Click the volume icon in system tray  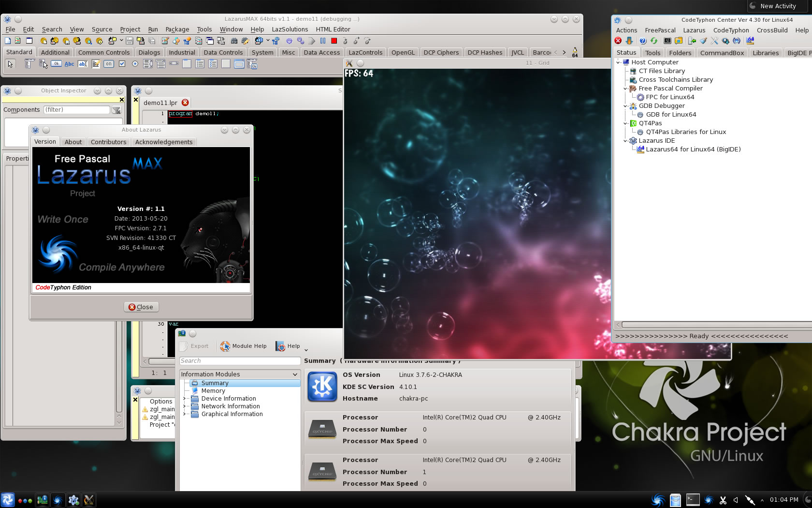coord(736,500)
